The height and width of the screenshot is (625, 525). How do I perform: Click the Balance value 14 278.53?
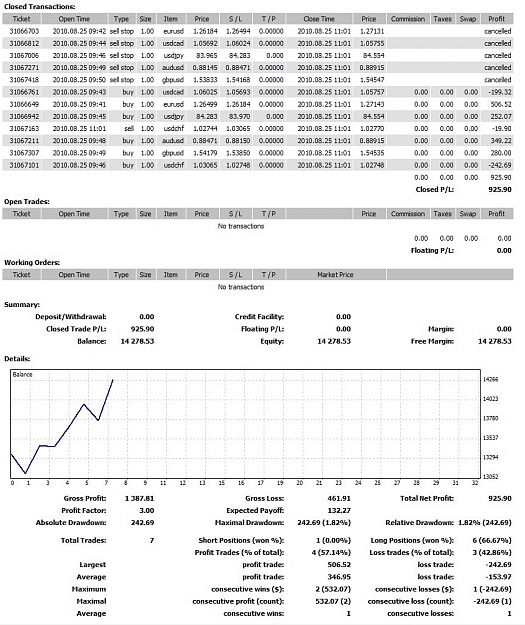pyautogui.click(x=137, y=341)
